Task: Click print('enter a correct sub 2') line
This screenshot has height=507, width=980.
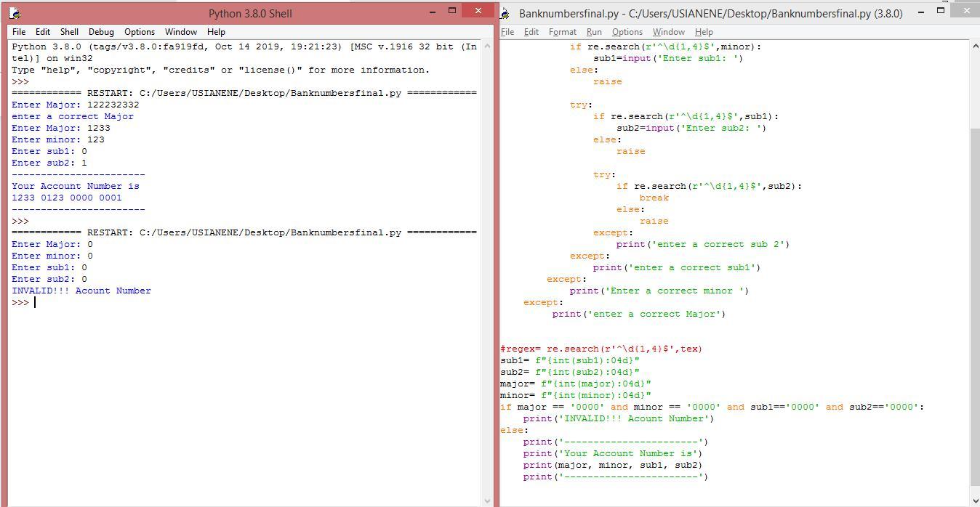Action: [703, 244]
